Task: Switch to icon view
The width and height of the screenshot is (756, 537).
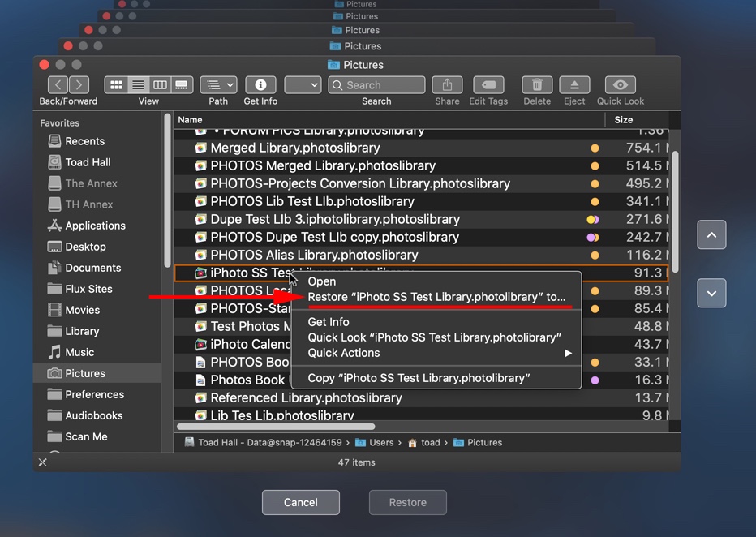Action: pos(116,85)
